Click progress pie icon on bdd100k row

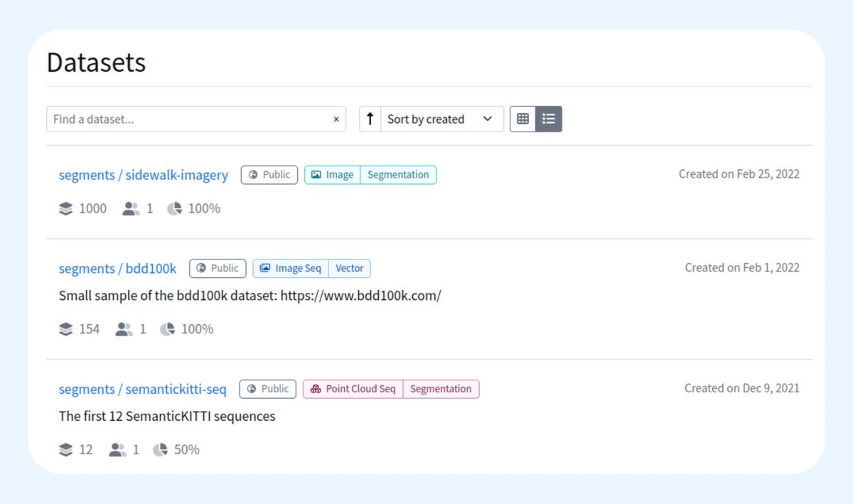point(167,329)
